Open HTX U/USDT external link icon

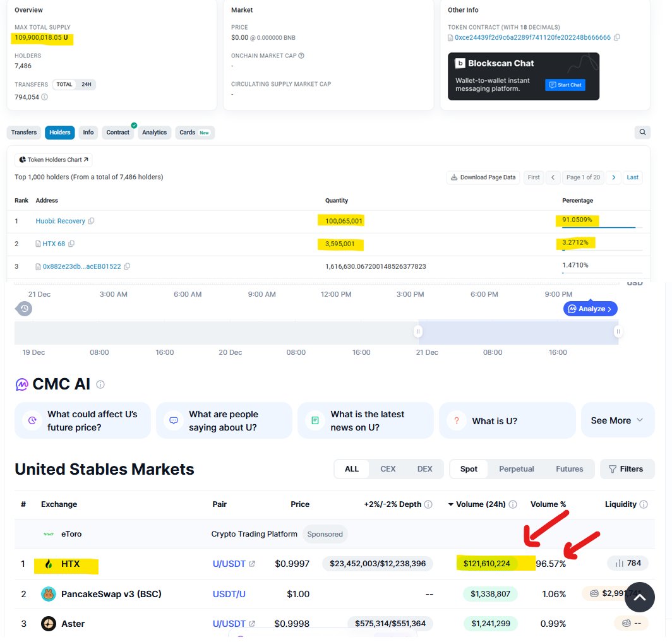click(252, 564)
